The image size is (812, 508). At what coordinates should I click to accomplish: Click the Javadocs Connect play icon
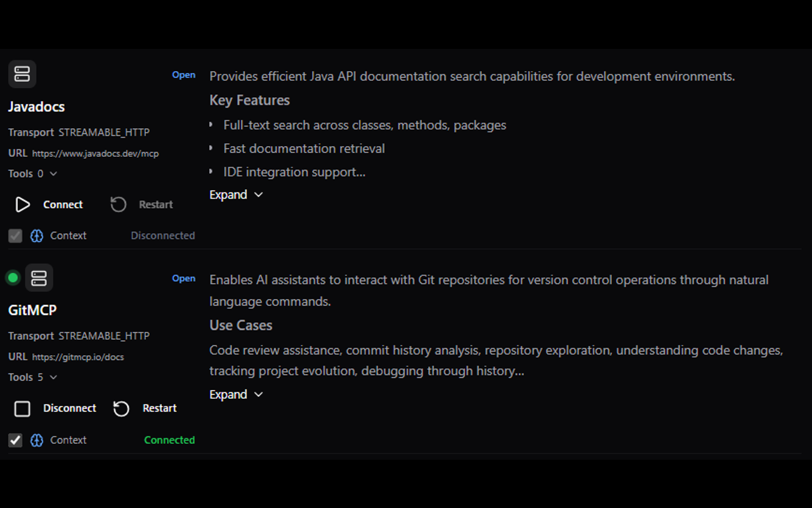tap(23, 204)
